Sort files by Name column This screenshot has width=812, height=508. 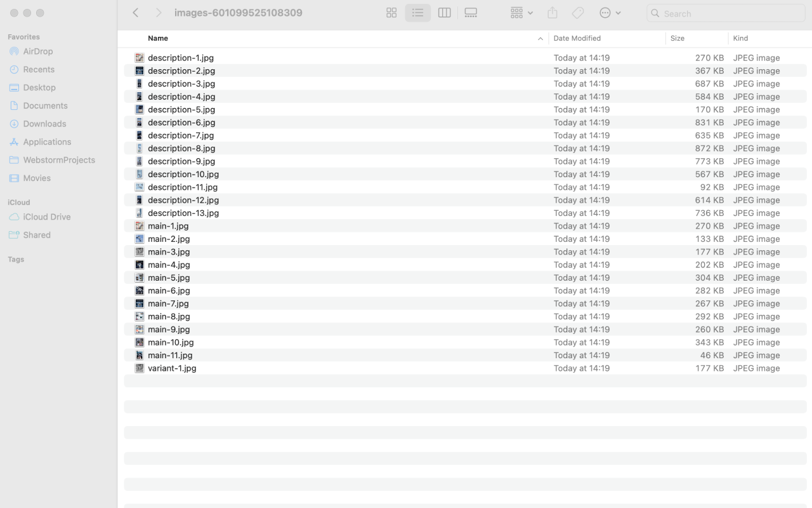pos(158,39)
